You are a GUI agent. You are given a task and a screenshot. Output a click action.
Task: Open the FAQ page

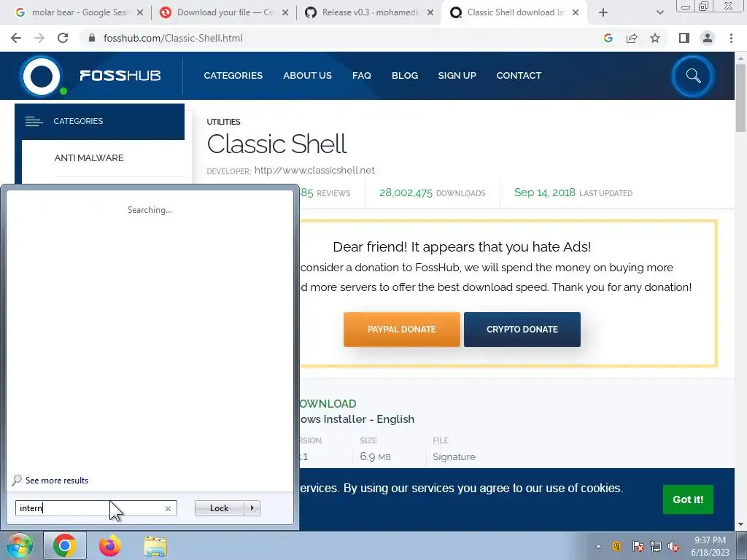(362, 76)
